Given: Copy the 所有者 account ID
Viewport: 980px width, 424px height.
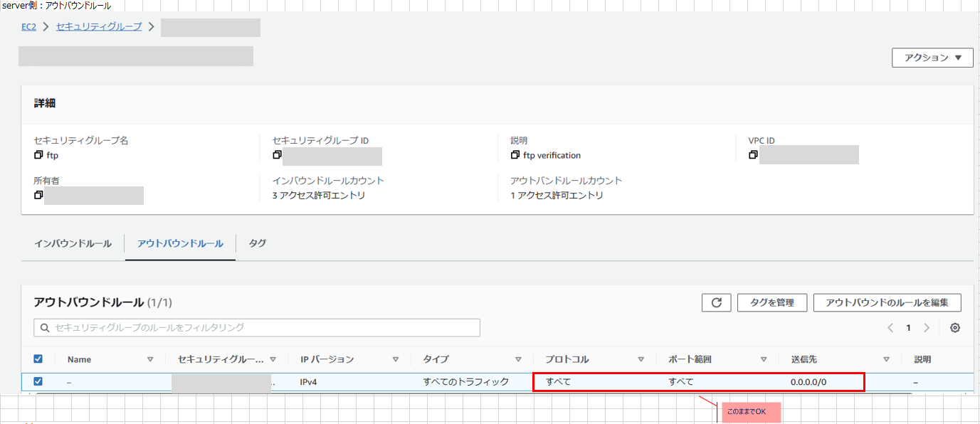Looking at the screenshot, I should 38,194.
